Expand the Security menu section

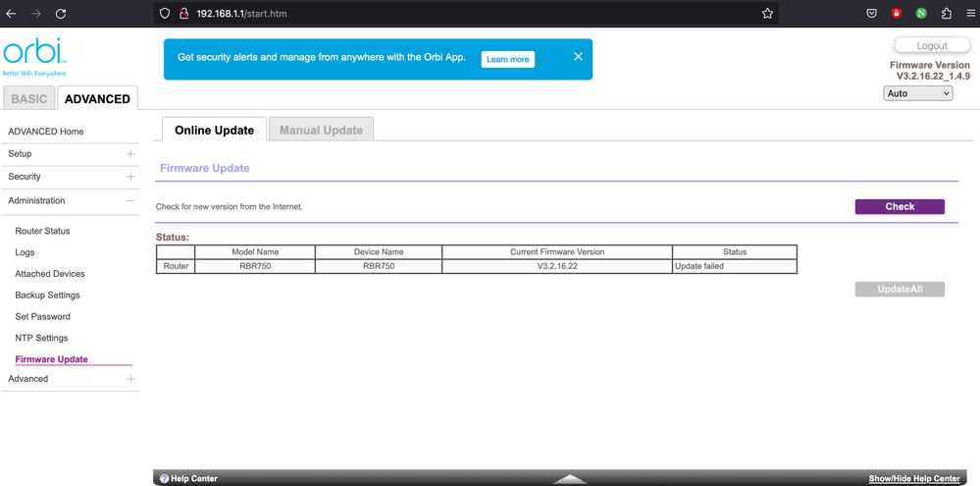[x=130, y=177]
